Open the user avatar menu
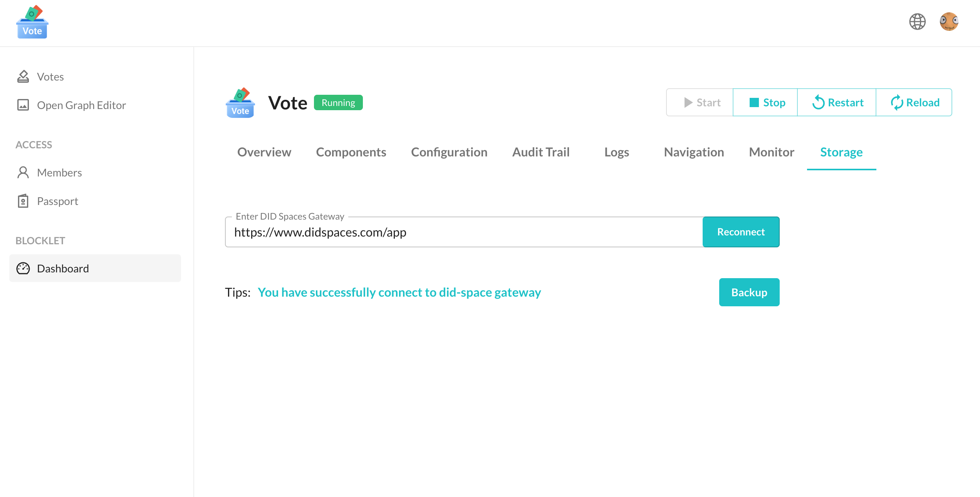 click(949, 22)
